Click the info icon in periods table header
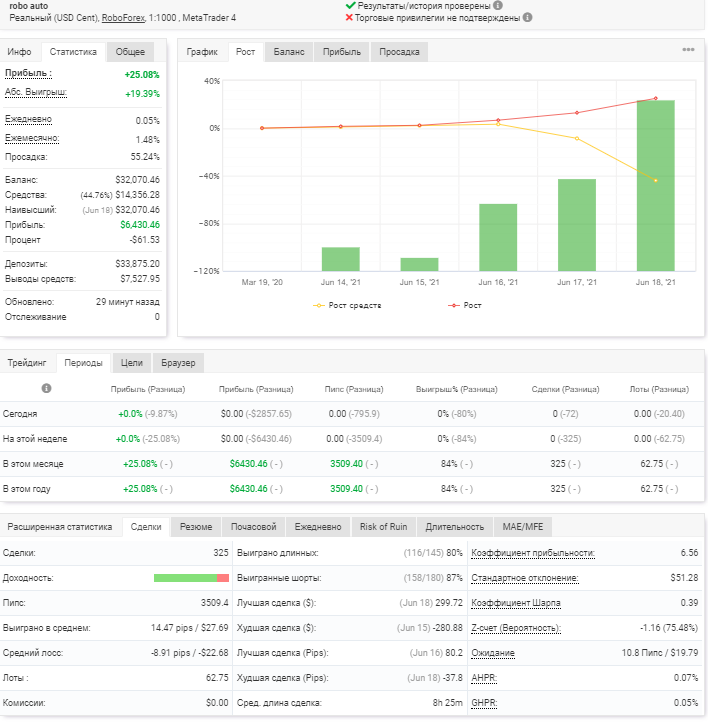 46,388
